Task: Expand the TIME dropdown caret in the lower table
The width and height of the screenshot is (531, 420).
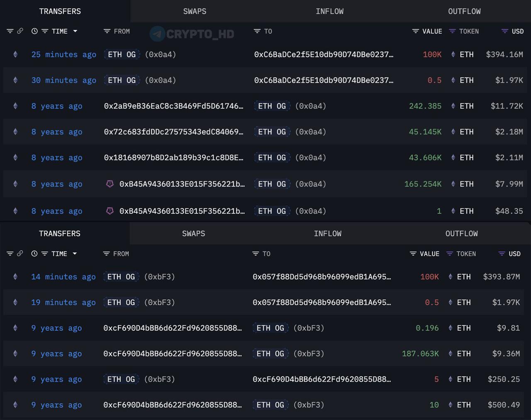Action: (x=75, y=254)
